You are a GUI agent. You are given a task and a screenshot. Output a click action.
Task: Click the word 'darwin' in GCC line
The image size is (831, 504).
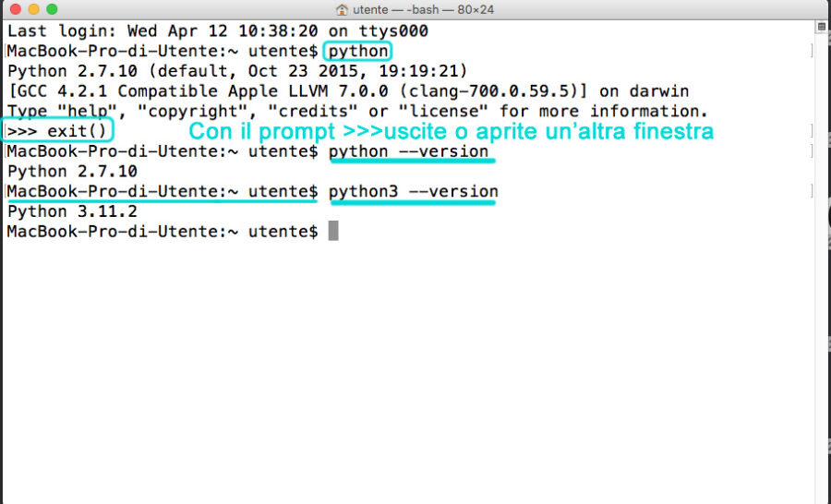coord(659,91)
